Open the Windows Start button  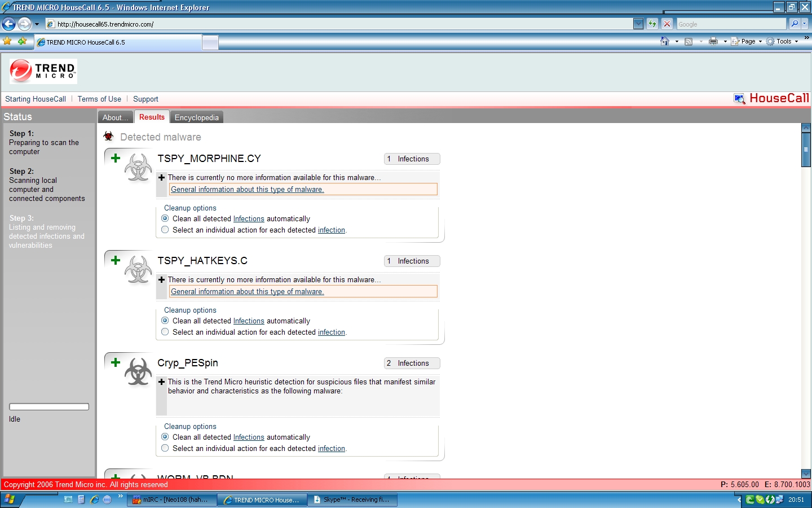pos(9,500)
